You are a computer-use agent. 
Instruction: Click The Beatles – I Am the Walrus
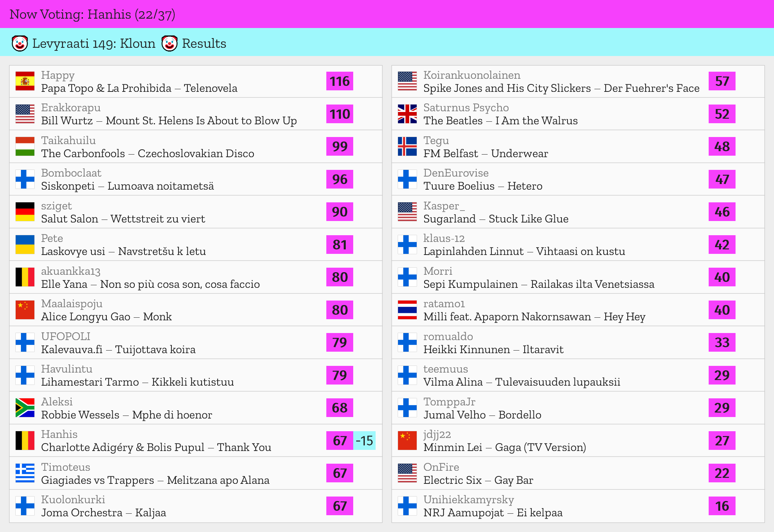(500, 121)
